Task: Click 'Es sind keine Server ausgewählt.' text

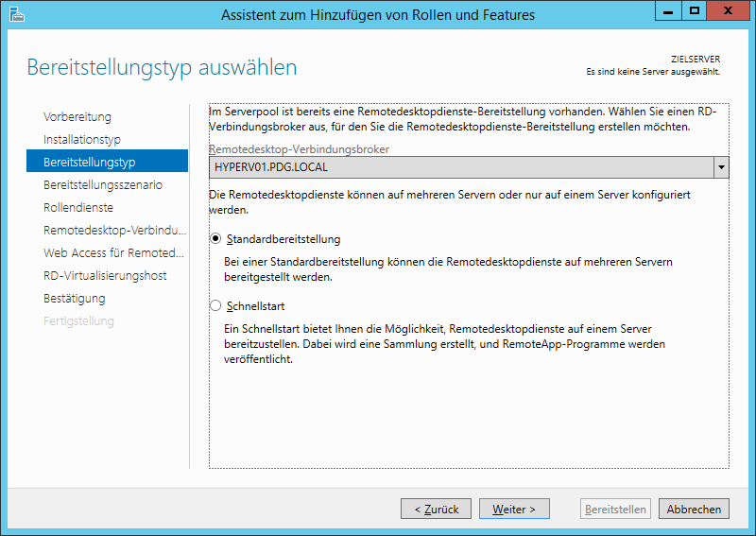Action: (x=653, y=72)
